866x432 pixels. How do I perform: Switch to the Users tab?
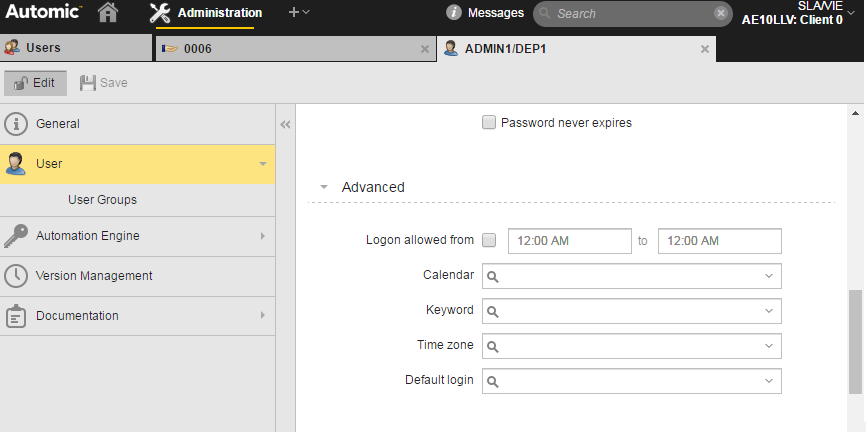click(42, 48)
